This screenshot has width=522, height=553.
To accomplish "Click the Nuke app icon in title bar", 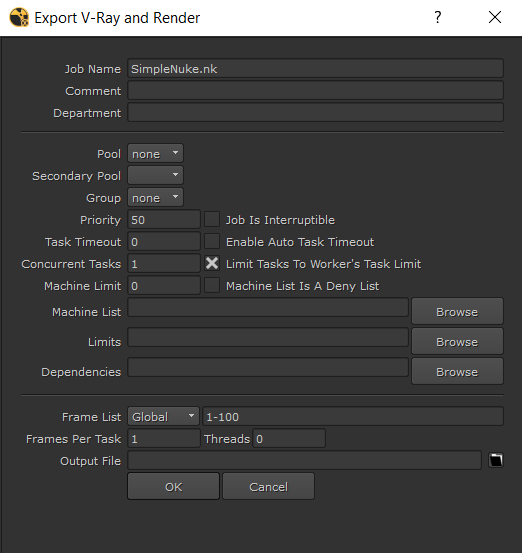I will [19, 18].
